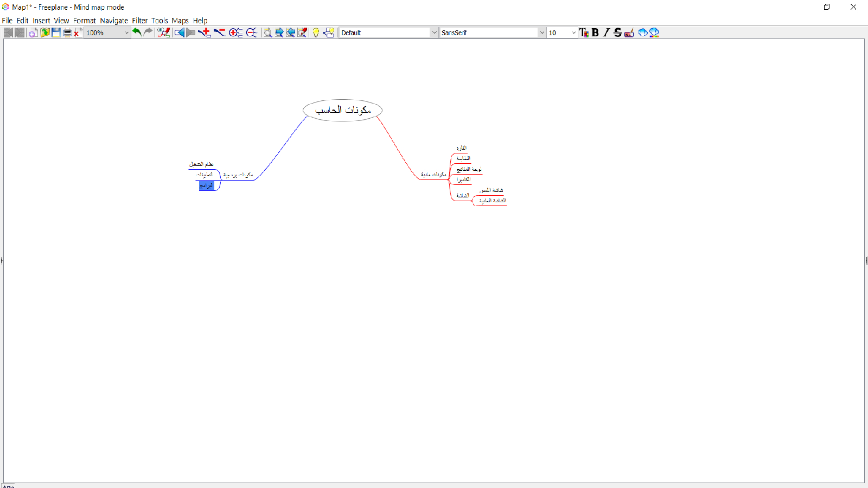Click the red plus New child node icon
This screenshot has width=868, height=488.
pyautogui.click(x=205, y=33)
